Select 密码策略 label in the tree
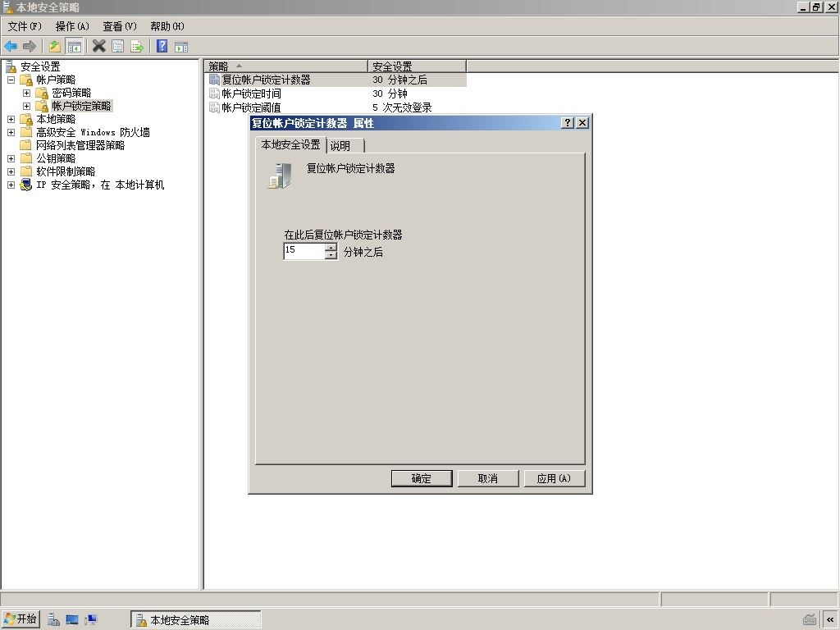Screen dimensions: 840x630 click(71, 94)
